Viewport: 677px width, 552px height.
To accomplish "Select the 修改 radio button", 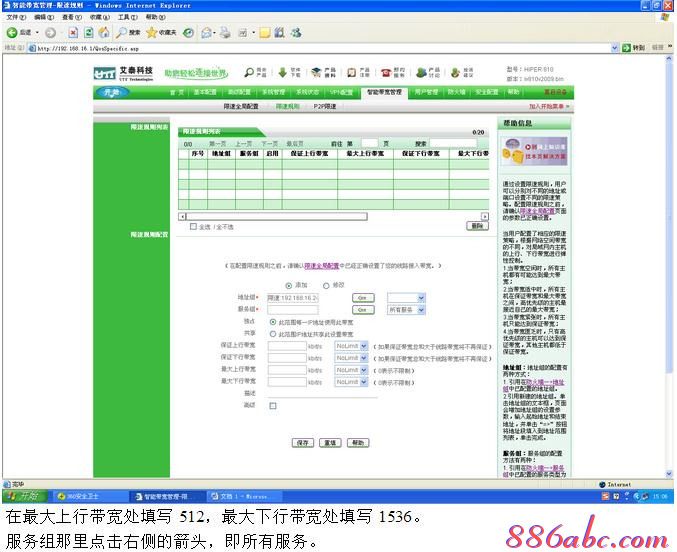I will click(x=327, y=285).
